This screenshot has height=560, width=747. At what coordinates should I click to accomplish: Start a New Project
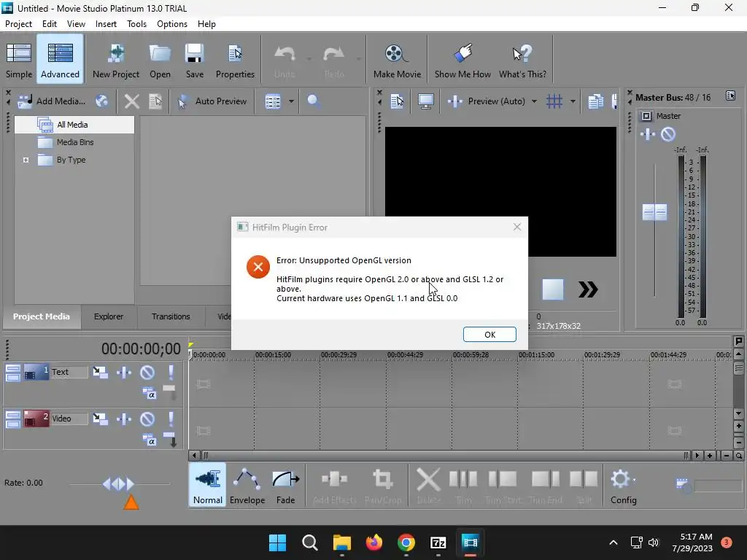[x=116, y=60]
